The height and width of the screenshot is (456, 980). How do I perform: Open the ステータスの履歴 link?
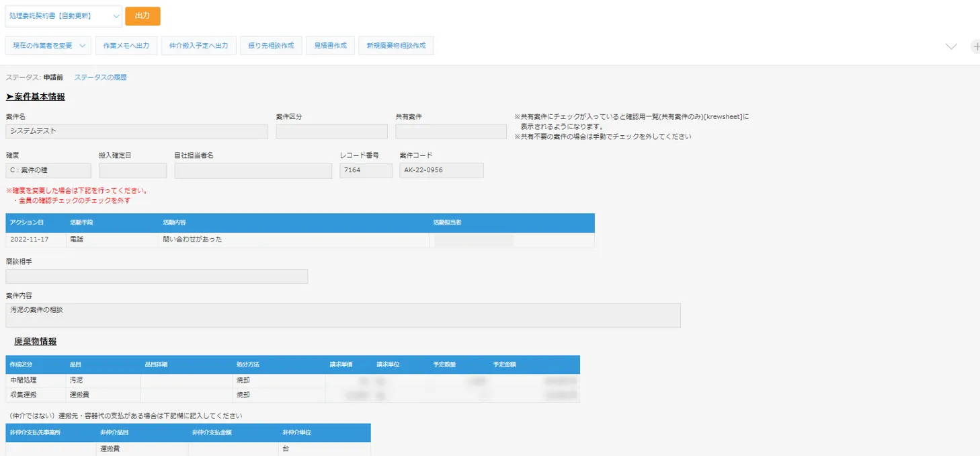coord(100,77)
